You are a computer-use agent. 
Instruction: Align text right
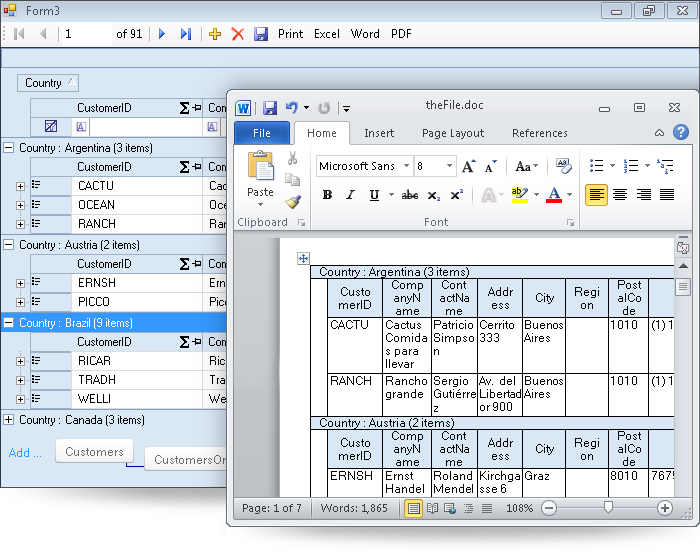coord(643,195)
